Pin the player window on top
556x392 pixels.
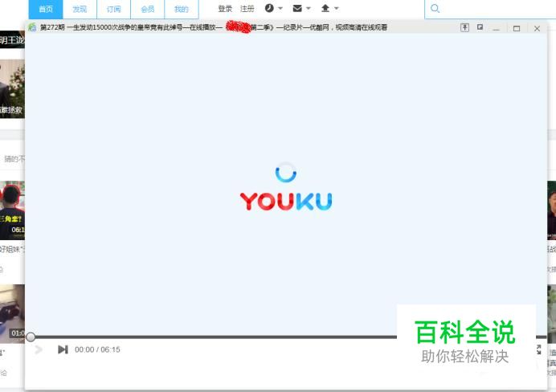[464, 27]
